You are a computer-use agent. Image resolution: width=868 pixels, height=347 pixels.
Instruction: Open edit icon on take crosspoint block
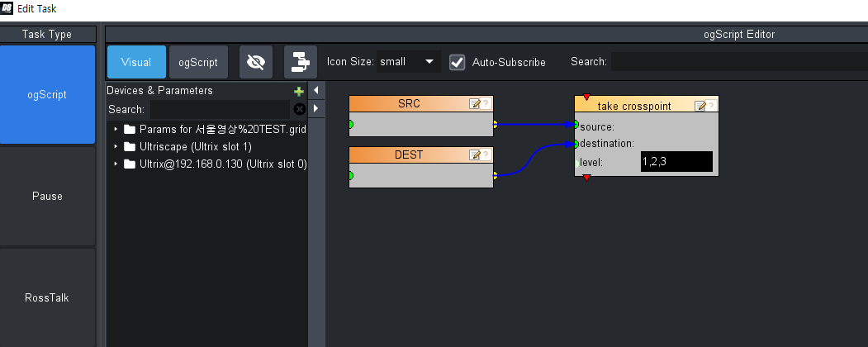(x=700, y=105)
